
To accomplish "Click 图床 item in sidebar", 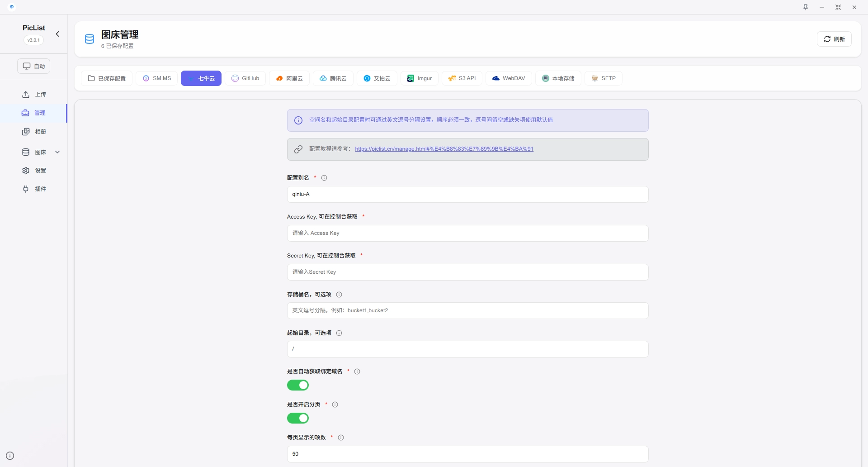I will point(34,152).
